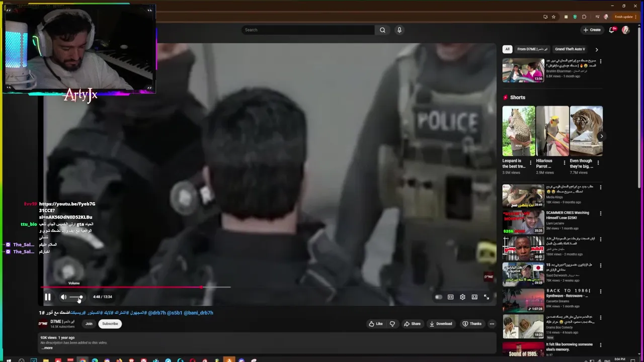This screenshot has width=644, height=362.
Task: Open options for Even though they're big Short
Action: [x=598, y=163]
